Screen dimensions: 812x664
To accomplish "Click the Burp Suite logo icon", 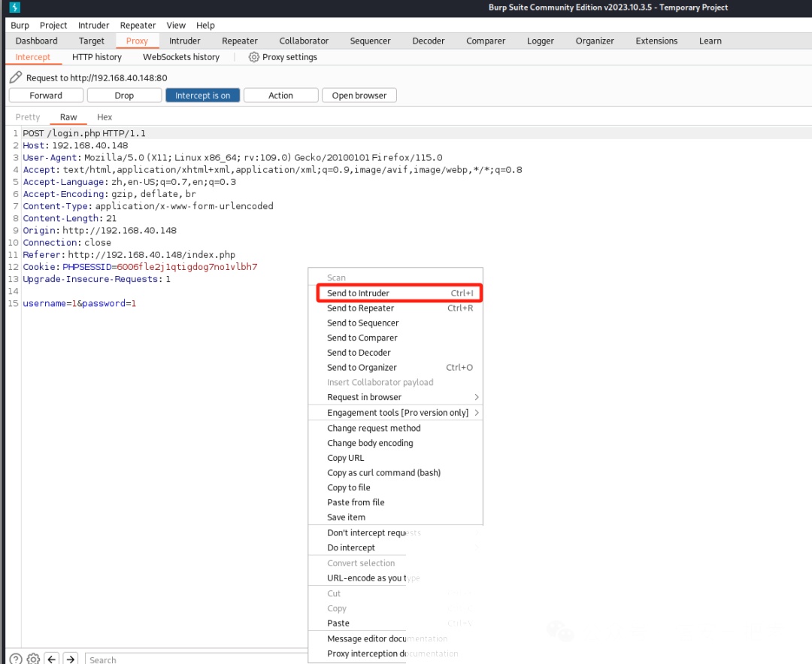I will [x=15, y=8].
